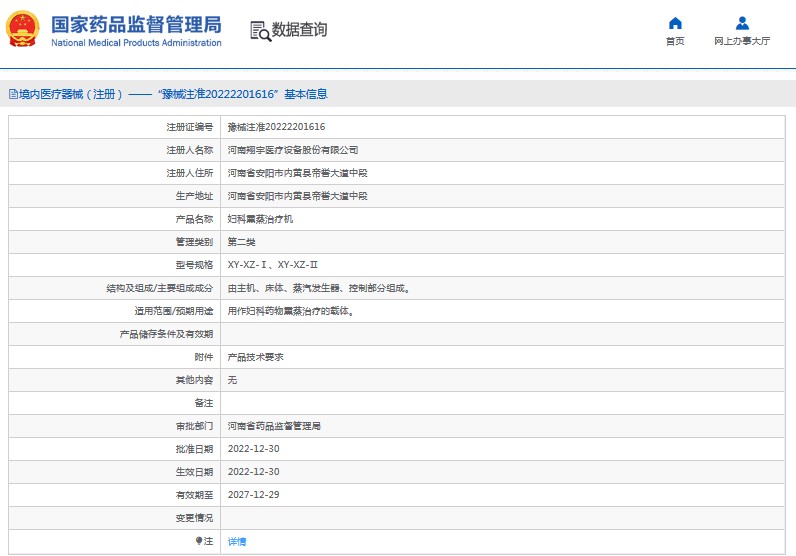This screenshot has height=556, width=796.
Task: Select product name 妇科熏蒸治疗机
Action: pyautogui.click(x=260, y=219)
